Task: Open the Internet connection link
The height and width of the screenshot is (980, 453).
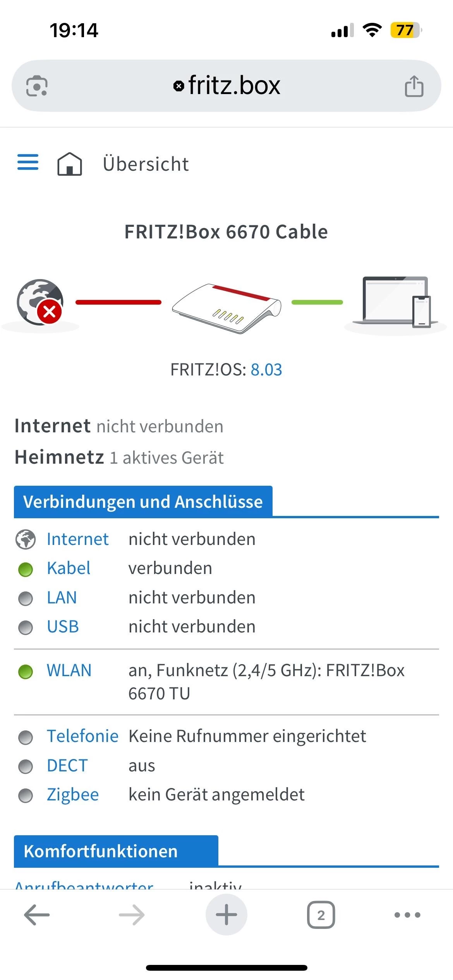Action: 78,539
